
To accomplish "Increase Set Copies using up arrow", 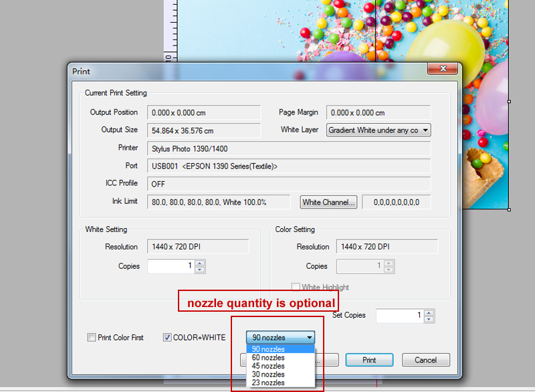I will coord(429,312).
